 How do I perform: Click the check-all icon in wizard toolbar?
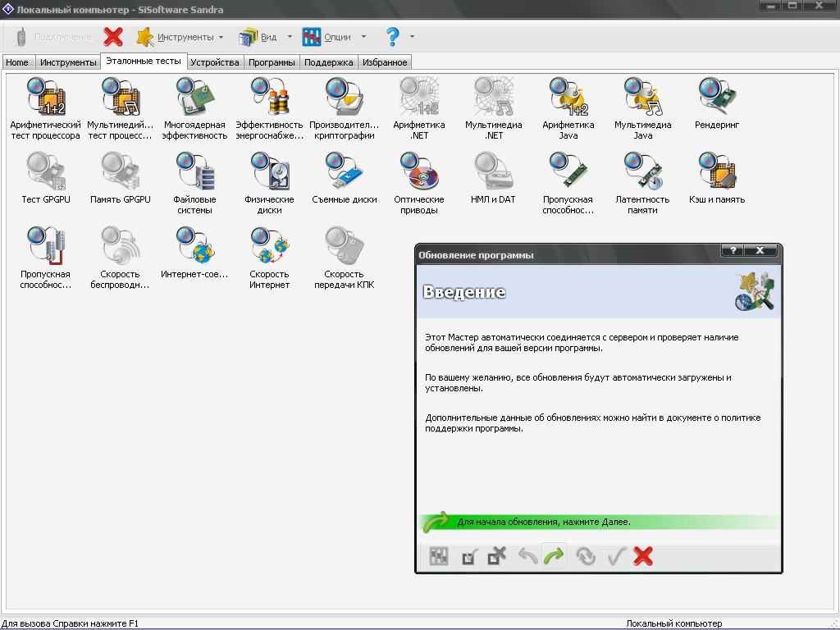[469, 557]
